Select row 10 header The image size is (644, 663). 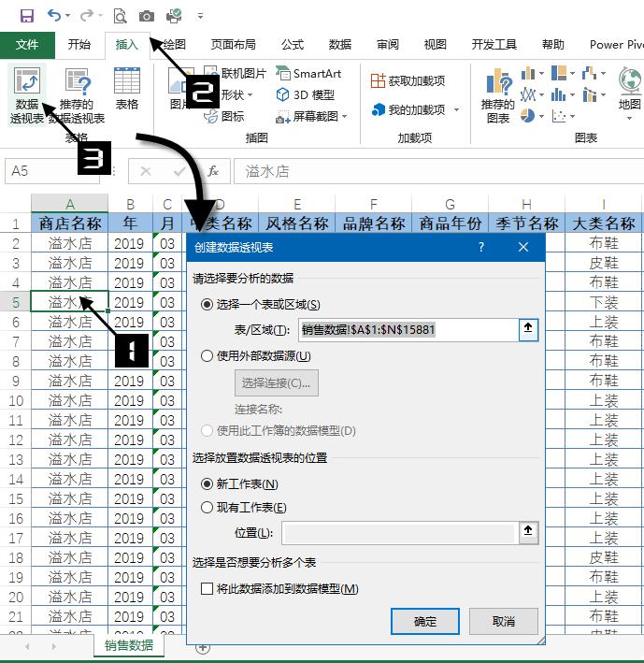(x=16, y=401)
